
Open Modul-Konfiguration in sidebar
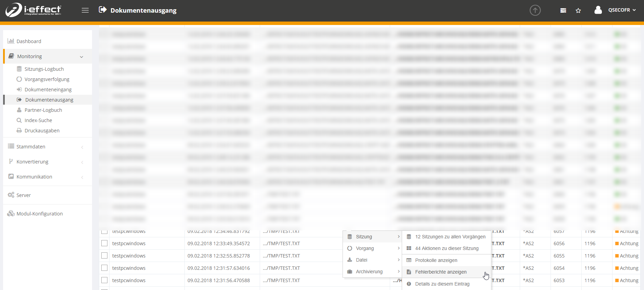(x=40, y=214)
